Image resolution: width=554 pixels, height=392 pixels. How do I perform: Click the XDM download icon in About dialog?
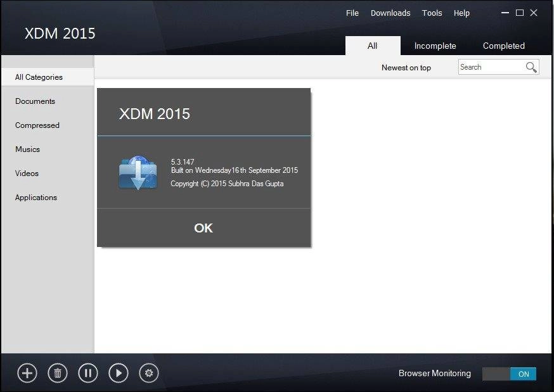138,172
